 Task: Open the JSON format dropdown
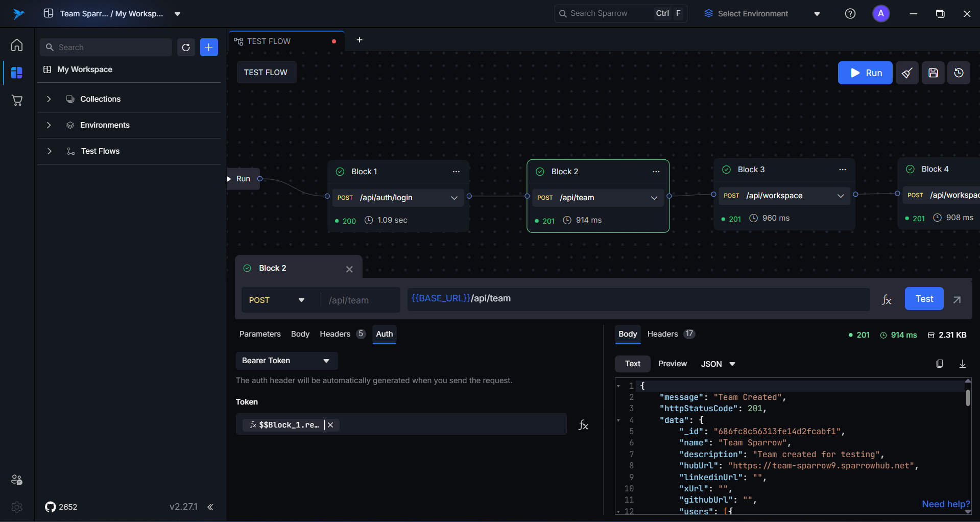click(x=718, y=364)
